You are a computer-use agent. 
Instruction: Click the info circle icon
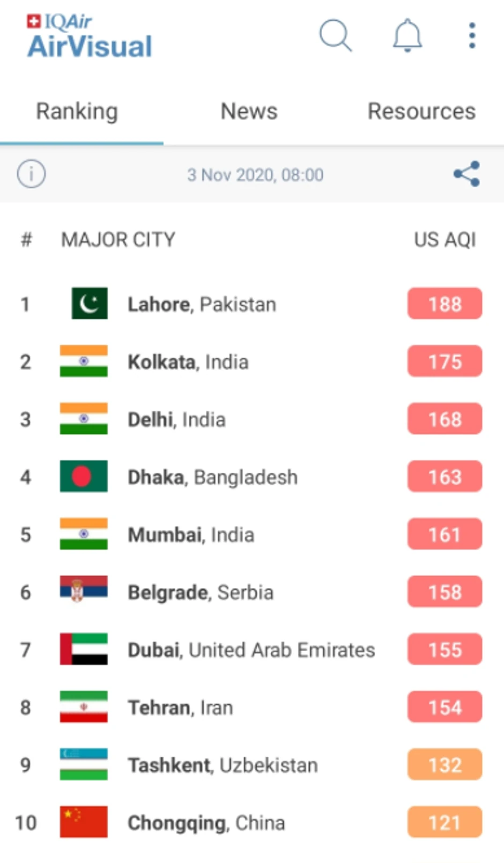click(x=31, y=174)
